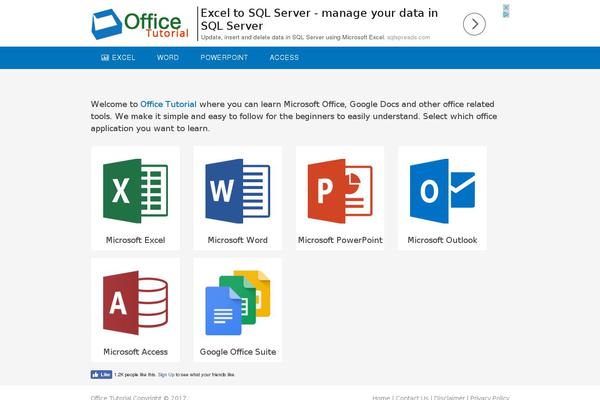This screenshot has width=600, height=400.
Task: Close the advertisement with the X icon
Action: 506,8
